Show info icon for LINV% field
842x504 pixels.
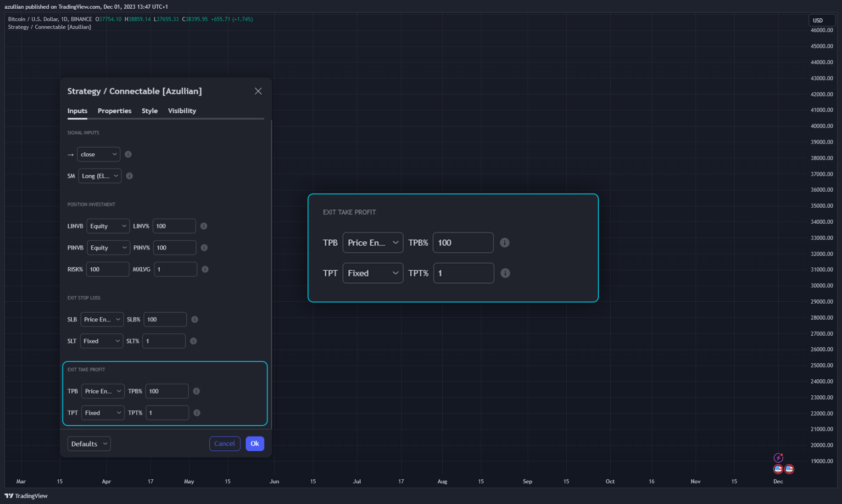coord(204,226)
